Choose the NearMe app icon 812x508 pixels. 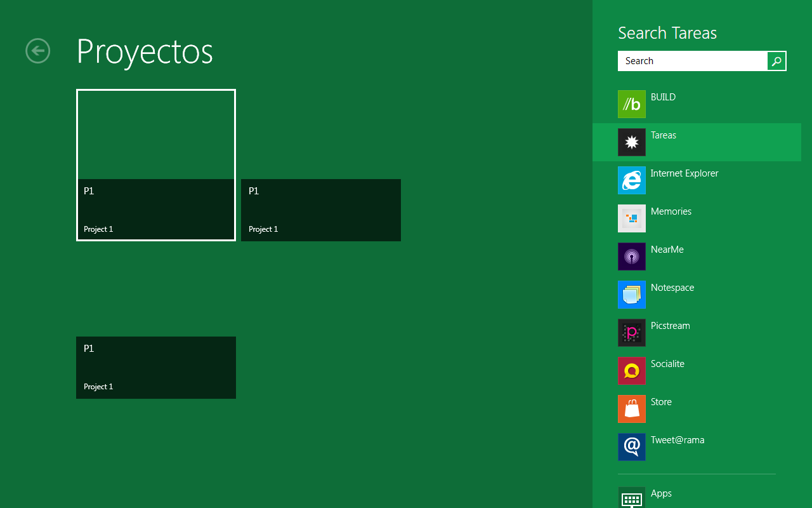point(631,257)
